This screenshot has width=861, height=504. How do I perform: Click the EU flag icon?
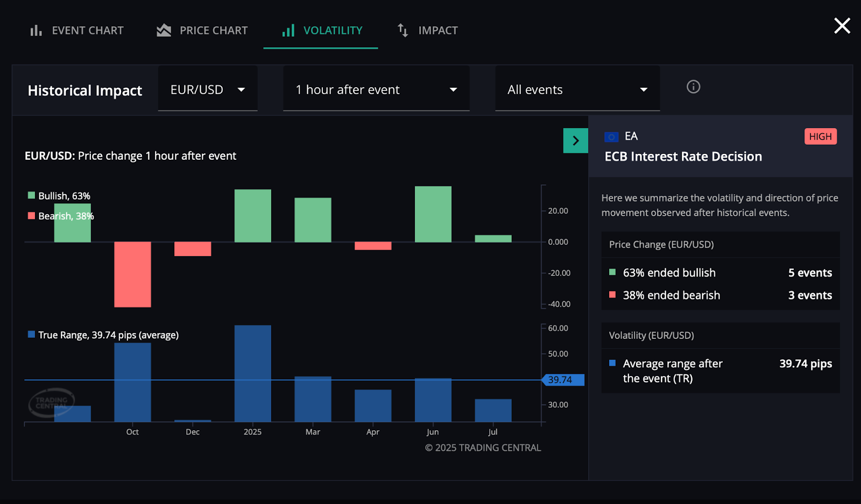pyautogui.click(x=611, y=137)
